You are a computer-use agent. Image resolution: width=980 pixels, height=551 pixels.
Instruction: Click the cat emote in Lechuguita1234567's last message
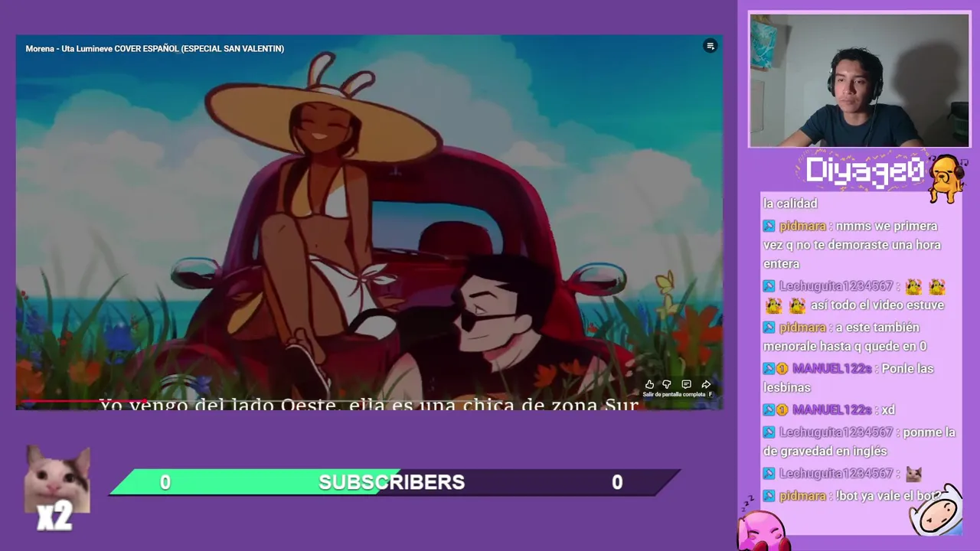(x=913, y=474)
